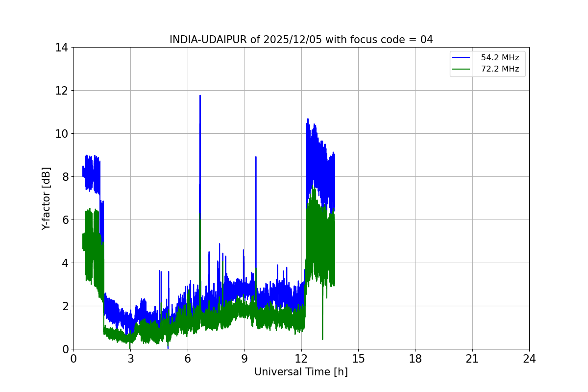Image resolution: width=588 pixels, height=392 pixels.
Task: Select the 72.2 MHz legend label
Action: pyautogui.click(x=500, y=69)
